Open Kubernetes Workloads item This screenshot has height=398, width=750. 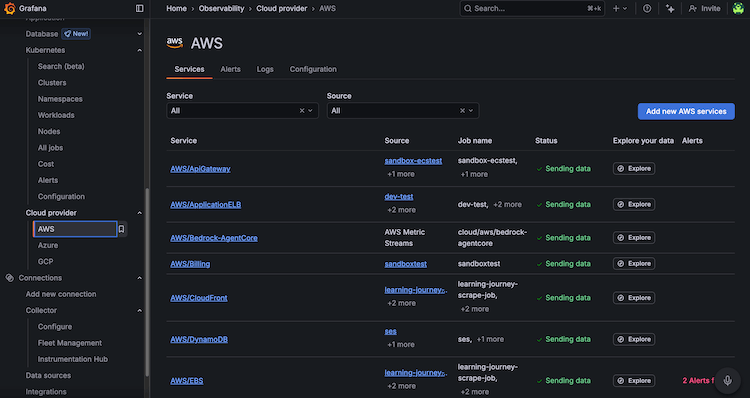point(56,115)
